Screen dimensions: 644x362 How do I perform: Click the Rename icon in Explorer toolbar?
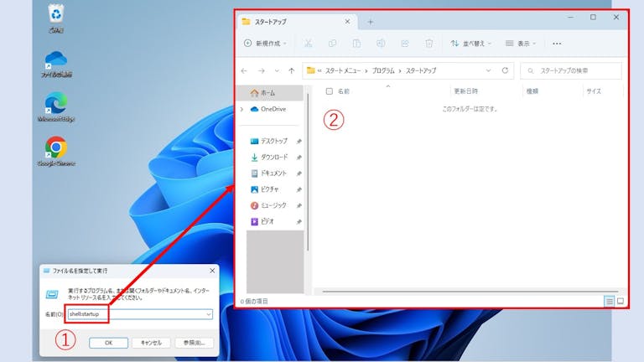click(x=381, y=44)
